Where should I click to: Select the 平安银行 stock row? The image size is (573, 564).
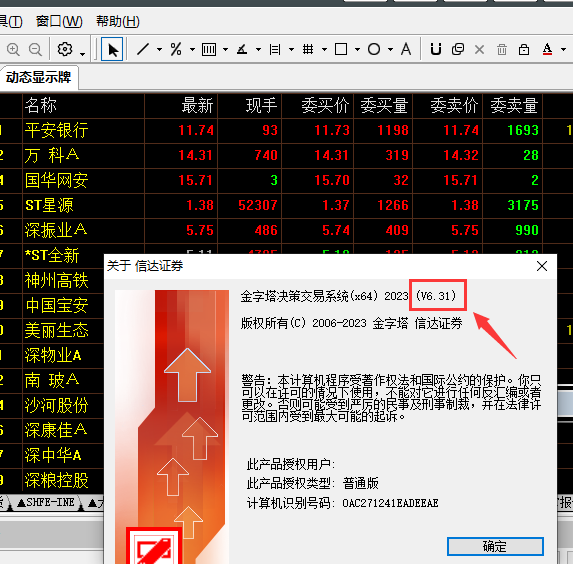(286, 130)
